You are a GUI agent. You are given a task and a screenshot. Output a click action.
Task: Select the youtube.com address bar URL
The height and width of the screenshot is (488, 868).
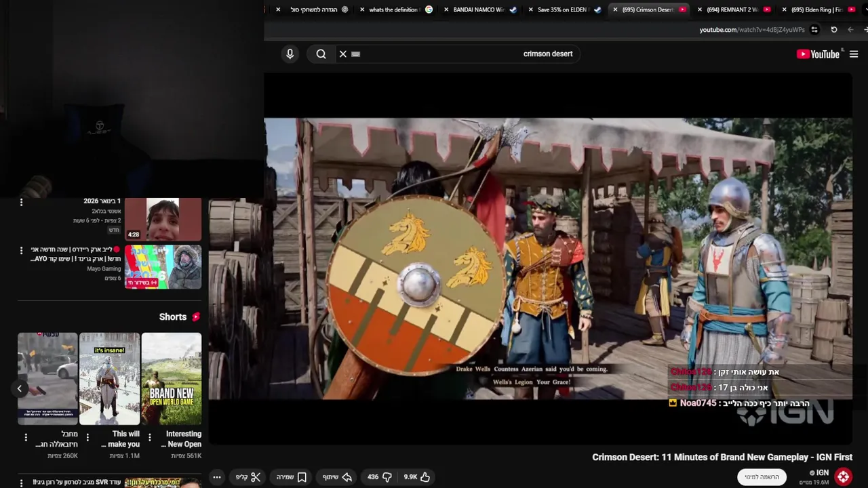tap(751, 30)
